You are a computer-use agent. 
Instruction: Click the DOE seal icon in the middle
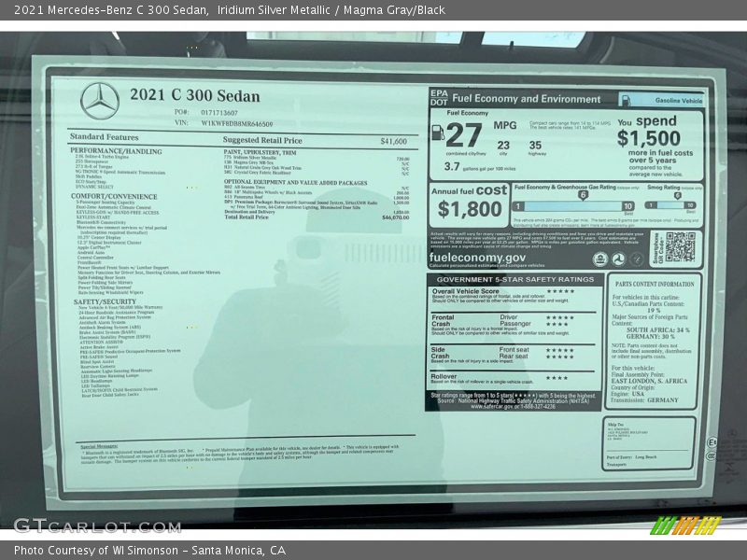(618, 259)
